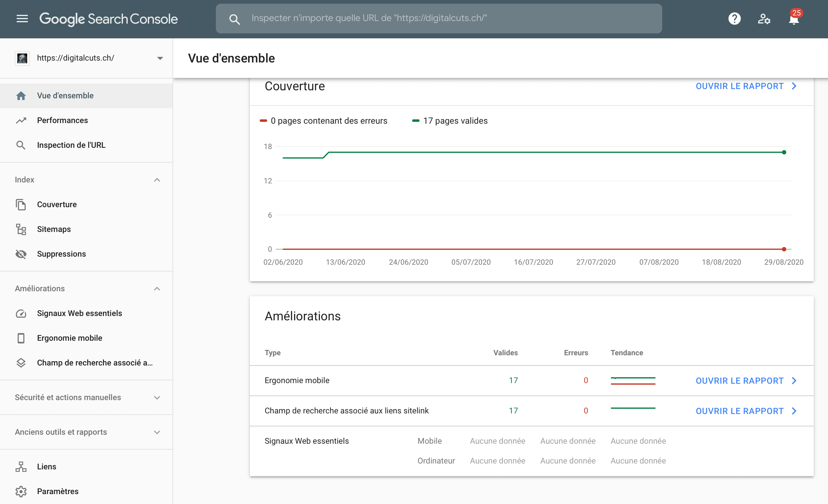Click the phone icon for Ergonomie mobile
Viewport: 828px width, 504px height.
[x=21, y=338]
